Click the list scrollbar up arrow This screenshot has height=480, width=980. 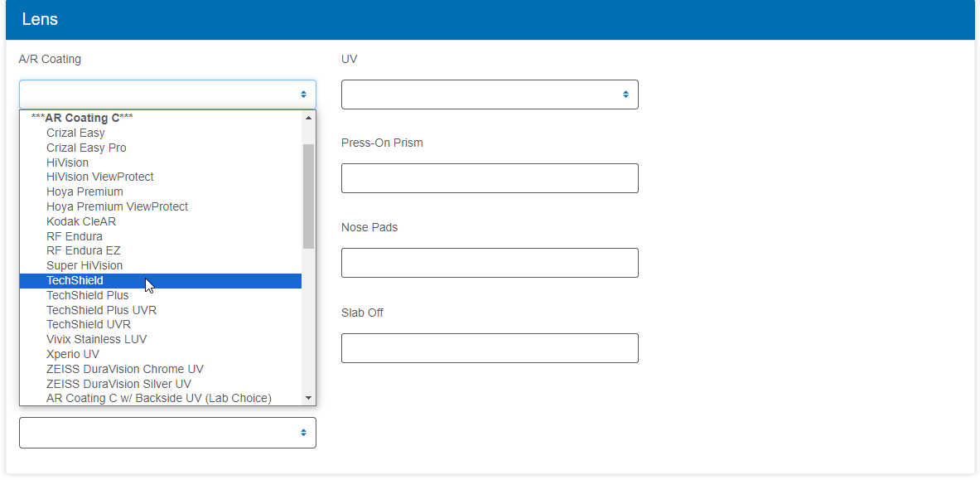pos(308,117)
